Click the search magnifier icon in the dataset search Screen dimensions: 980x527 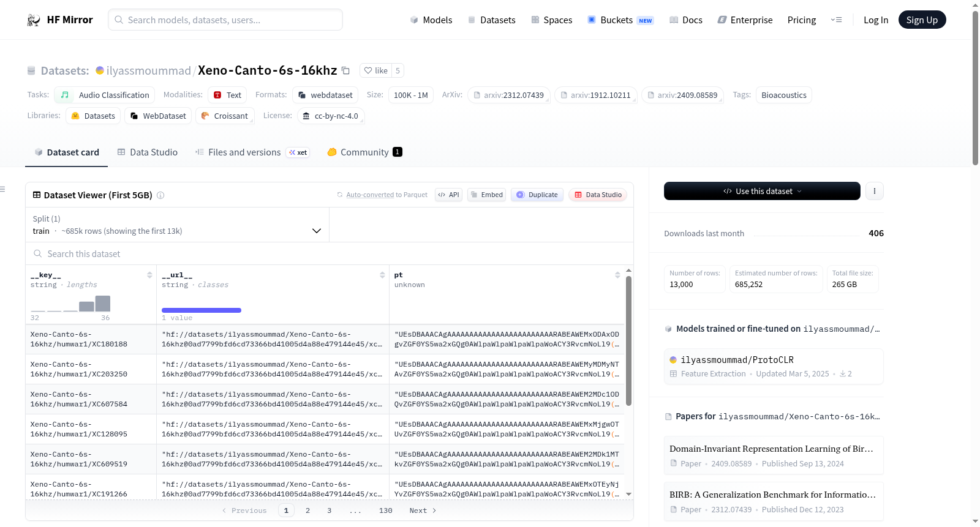(38, 253)
